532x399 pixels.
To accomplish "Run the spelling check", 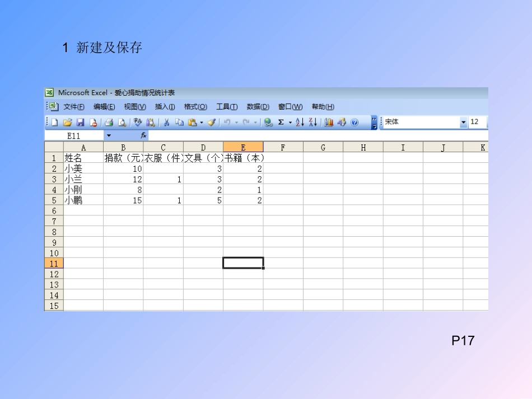I will [137, 123].
